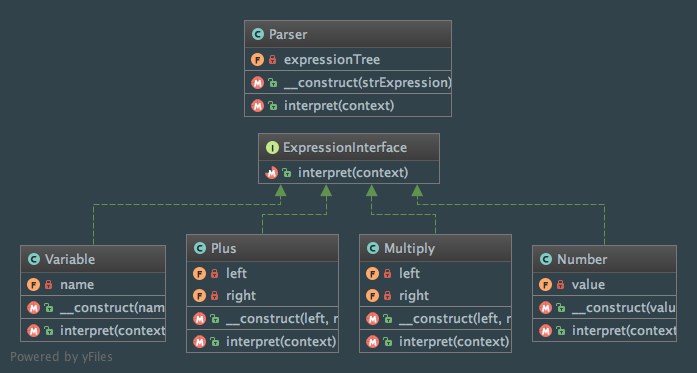Select the name field in Variable
The width and height of the screenshot is (697, 373).
tap(93, 285)
